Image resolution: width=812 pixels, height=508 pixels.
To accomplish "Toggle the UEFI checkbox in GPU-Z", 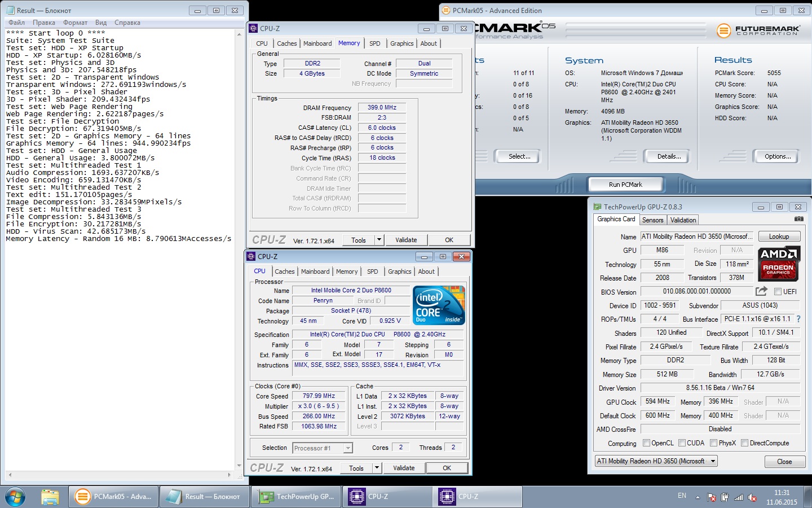I will tap(778, 292).
